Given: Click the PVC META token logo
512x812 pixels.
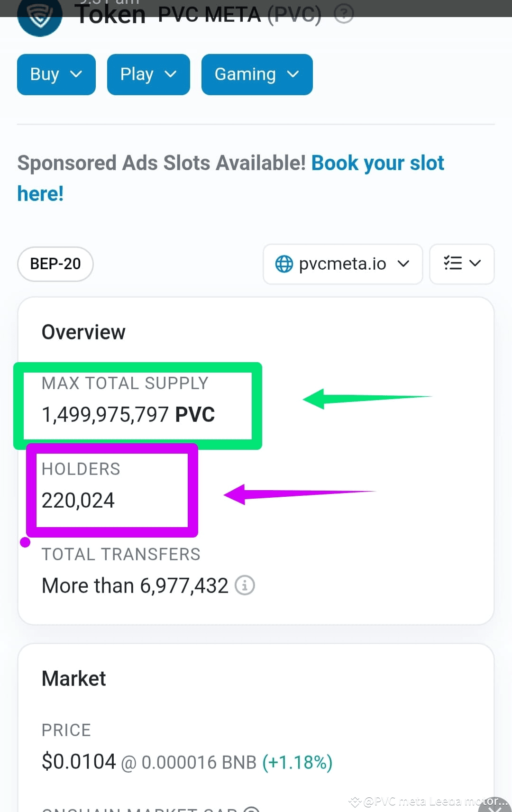Looking at the screenshot, I should (x=40, y=18).
